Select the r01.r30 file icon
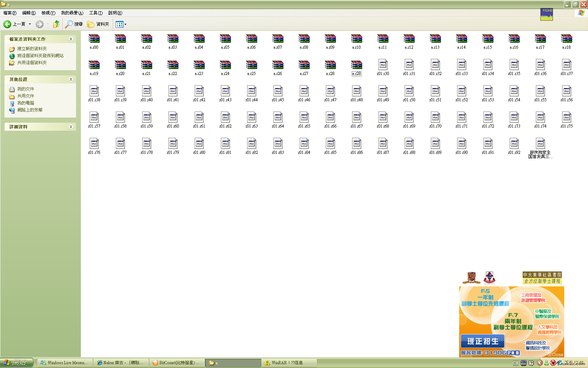Screen dimensions: 588x368 point(383,66)
